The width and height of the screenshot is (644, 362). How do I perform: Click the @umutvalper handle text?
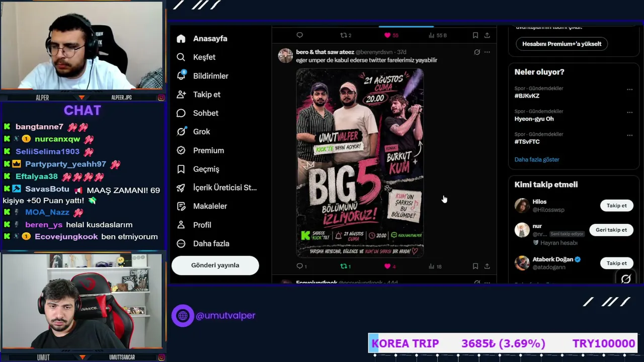pos(225,316)
